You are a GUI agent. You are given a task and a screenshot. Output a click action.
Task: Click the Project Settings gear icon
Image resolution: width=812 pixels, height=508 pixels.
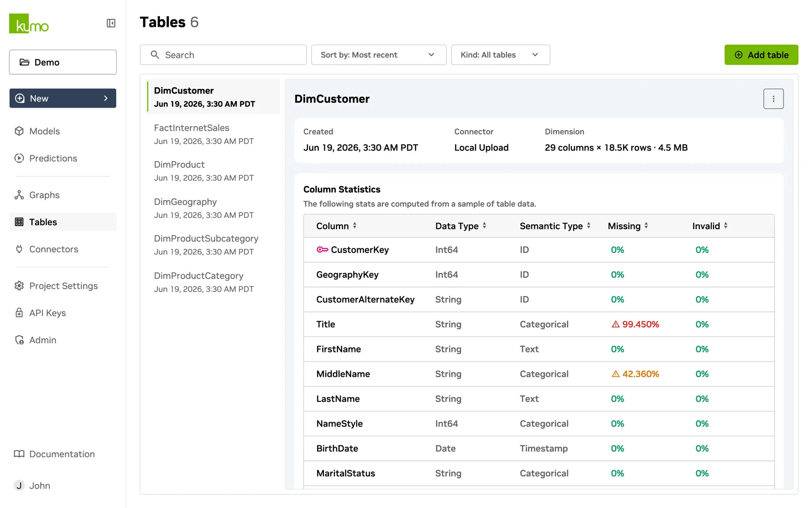tap(19, 285)
